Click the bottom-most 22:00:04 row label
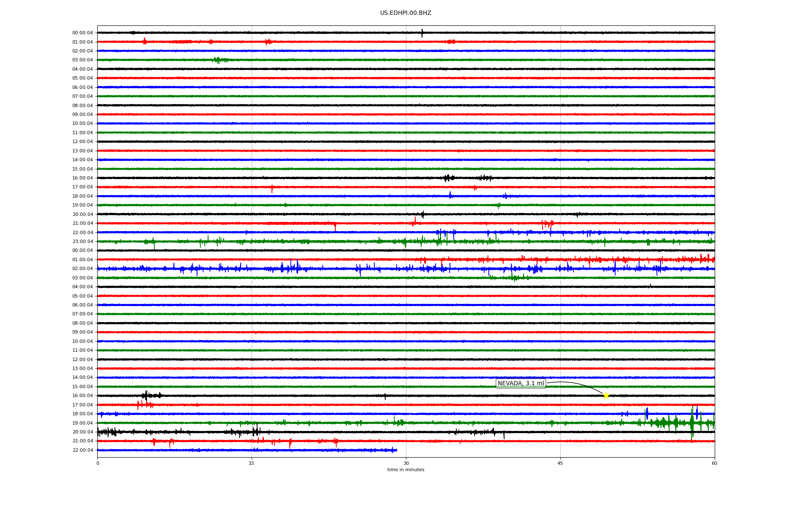This screenshot has width=812, height=508. tap(82, 450)
